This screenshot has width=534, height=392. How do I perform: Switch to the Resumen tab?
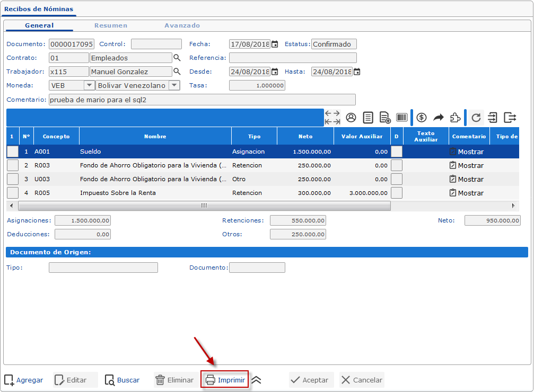coord(111,25)
